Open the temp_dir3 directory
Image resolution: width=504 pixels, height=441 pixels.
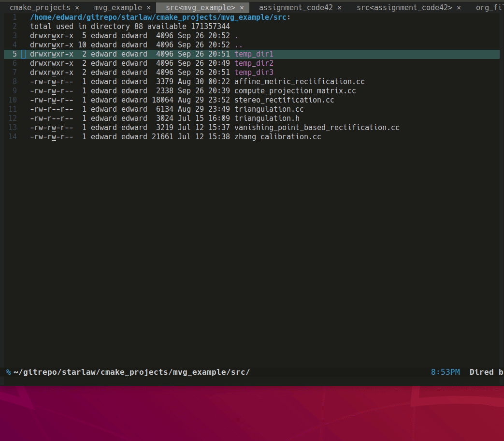coord(254,73)
